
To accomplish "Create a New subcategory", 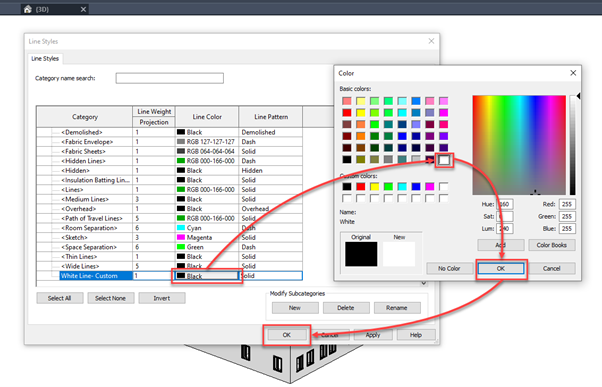I will pyautogui.click(x=295, y=308).
